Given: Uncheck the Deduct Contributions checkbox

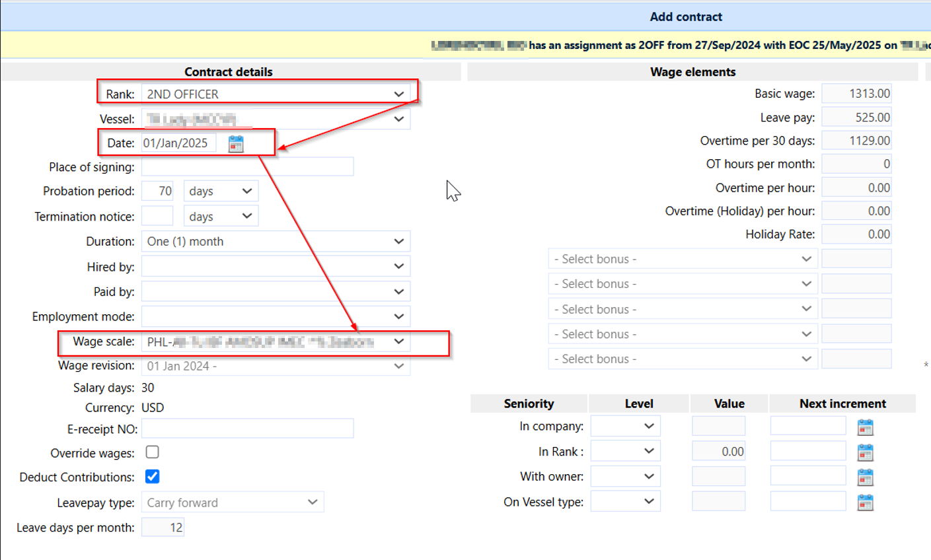Looking at the screenshot, I should [153, 477].
